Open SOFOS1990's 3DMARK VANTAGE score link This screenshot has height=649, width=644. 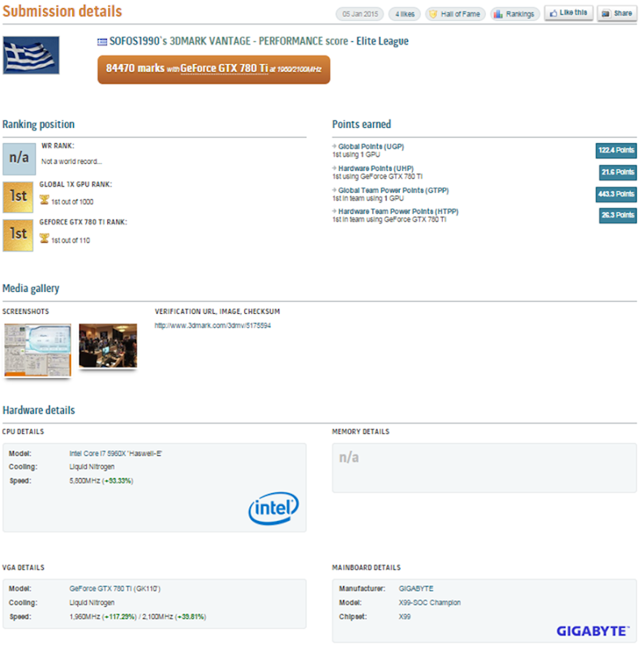tap(229, 41)
